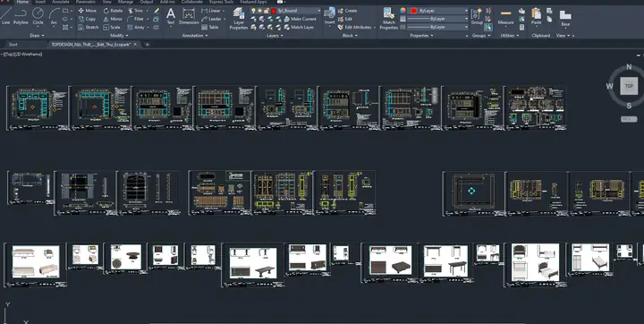
Task: Click the Top 2D Wireframe viewport label
Action: [22, 55]
